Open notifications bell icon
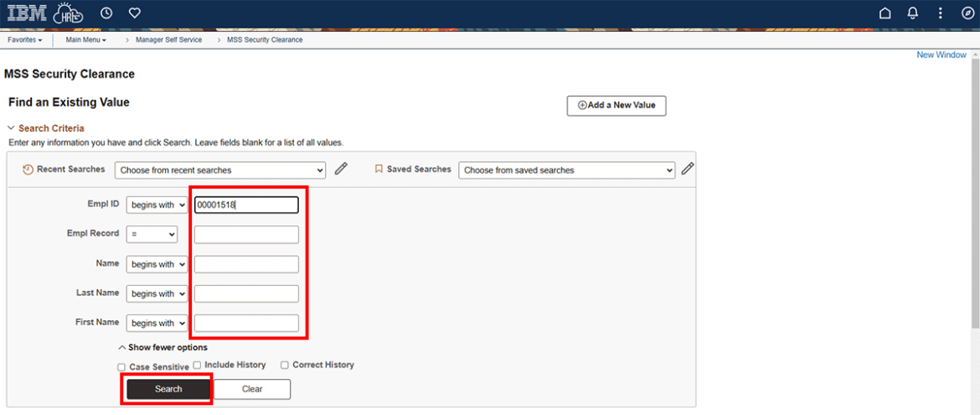The width and height of the screenshot is (980, 415). (x=912, y=13)
